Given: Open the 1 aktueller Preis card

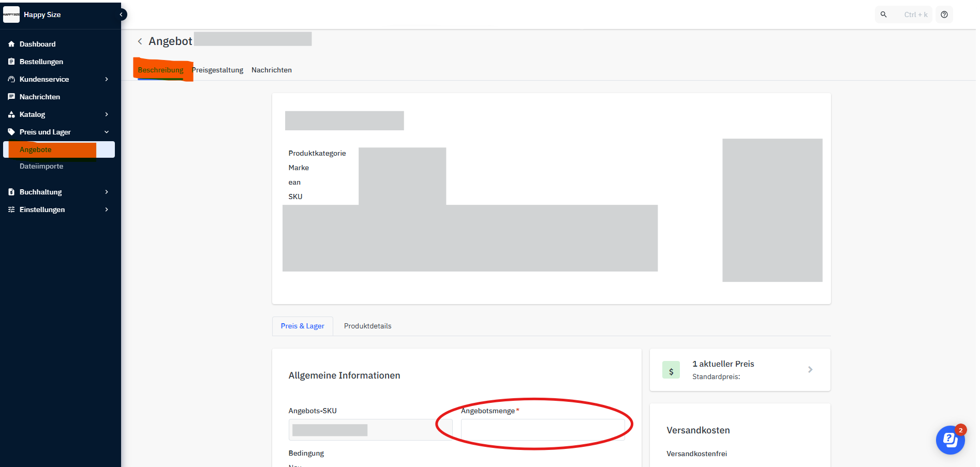Looking at the screenshot, I should pyautogui.click(x=740, y=370).
